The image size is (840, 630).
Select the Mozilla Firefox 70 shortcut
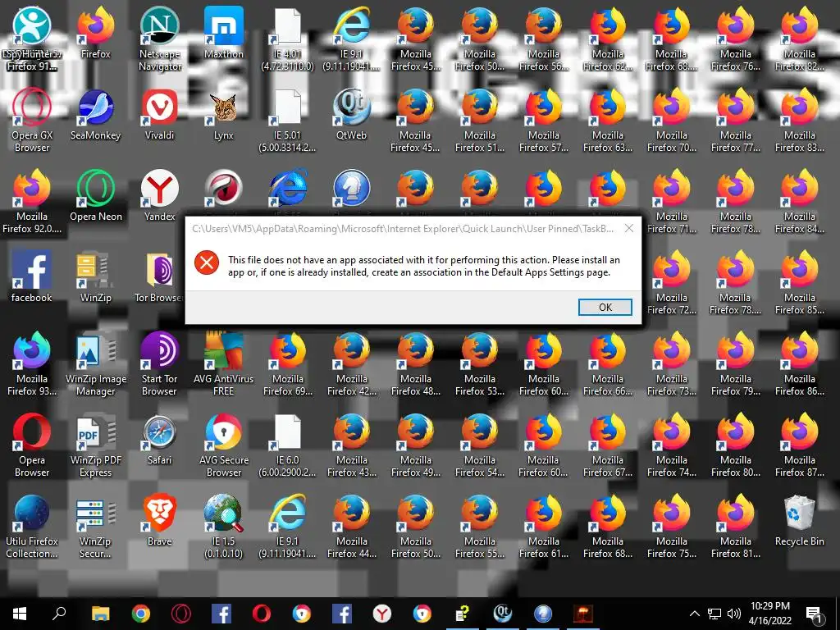pyautogui.click(x=671, y=121)
